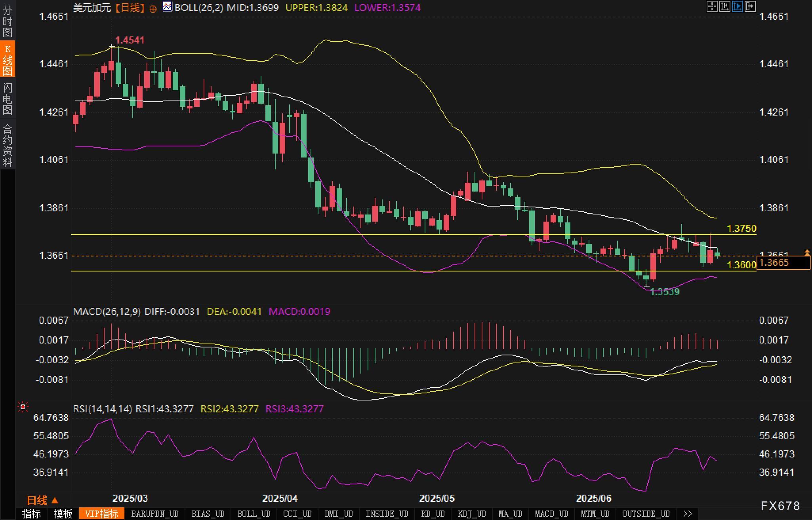This screenshot has height=520, width=812.
Task: Click the red target icon beside RSI panel
Action: (x=23, y=407)
